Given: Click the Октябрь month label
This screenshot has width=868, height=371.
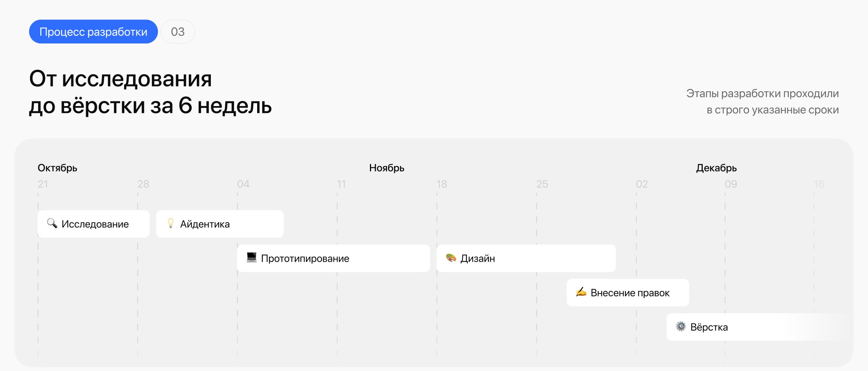Looking at the screenshot, I should click(x=58, y=168).
